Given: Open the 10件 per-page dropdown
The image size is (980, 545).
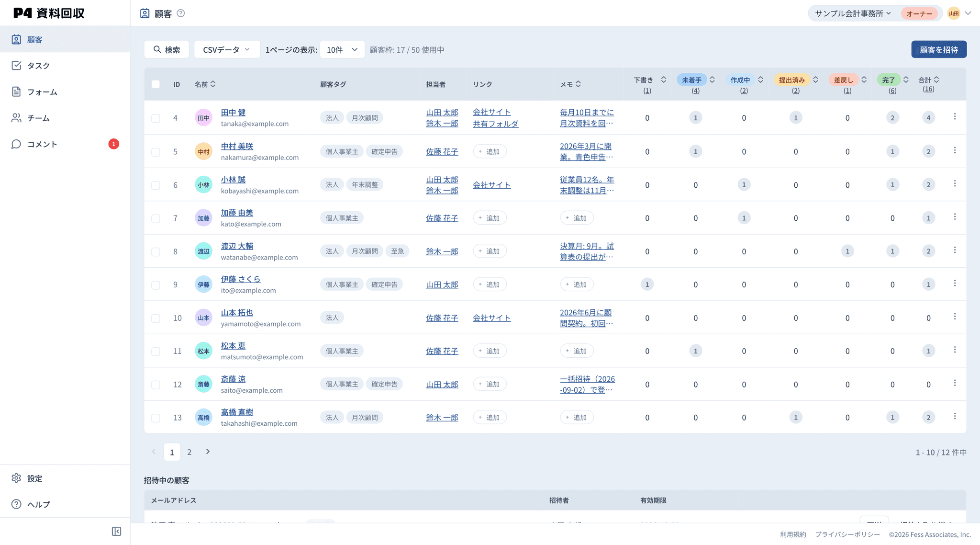Looking at the screenshot, I should [342, 49].
